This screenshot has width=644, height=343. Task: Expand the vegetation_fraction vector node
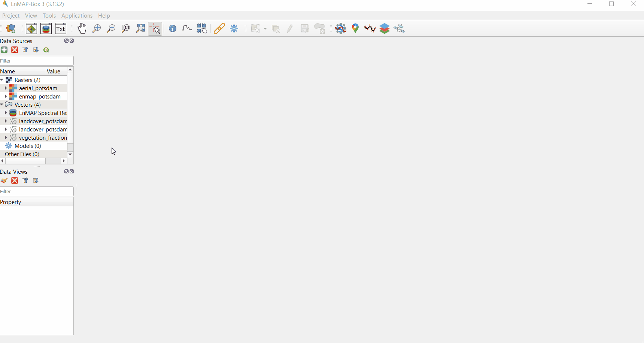click(6, 137)
